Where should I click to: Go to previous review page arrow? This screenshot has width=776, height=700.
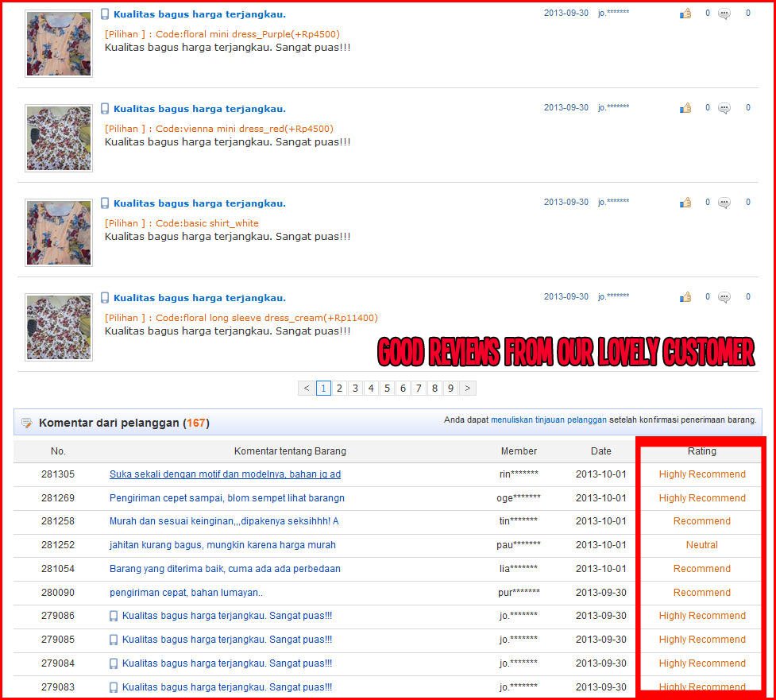pyautogui.click(x=307, y=388)
